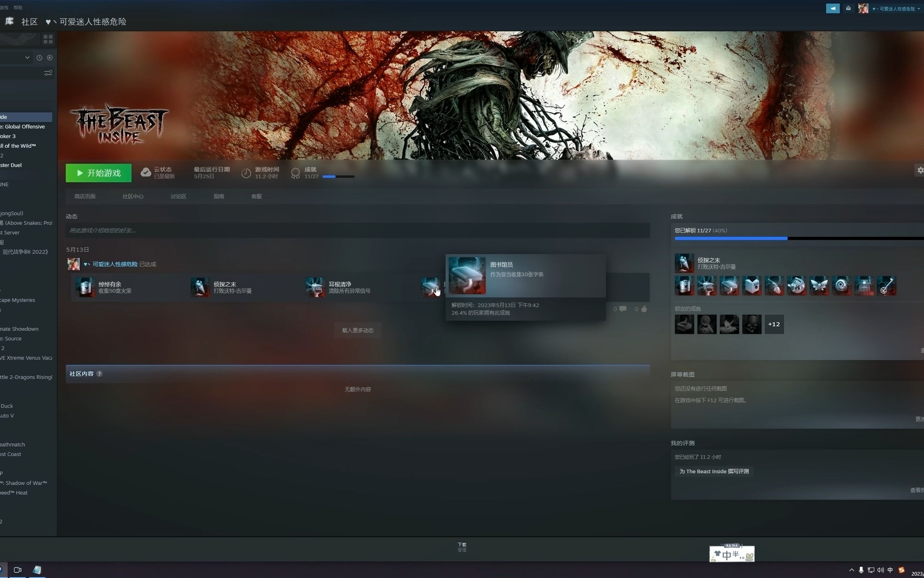924x578 pixels.
Task: Click the green 开始游戏 play button
Action: tap(99, 173)
